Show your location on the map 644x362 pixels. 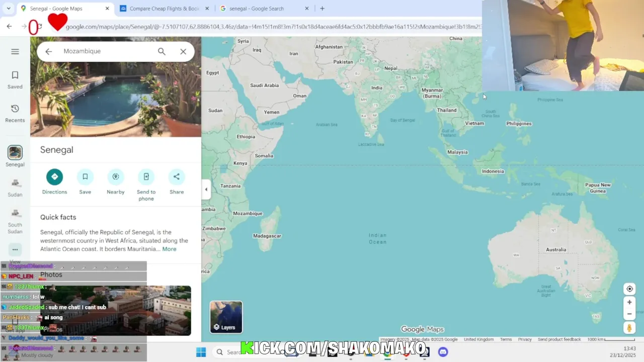(629, 289)
